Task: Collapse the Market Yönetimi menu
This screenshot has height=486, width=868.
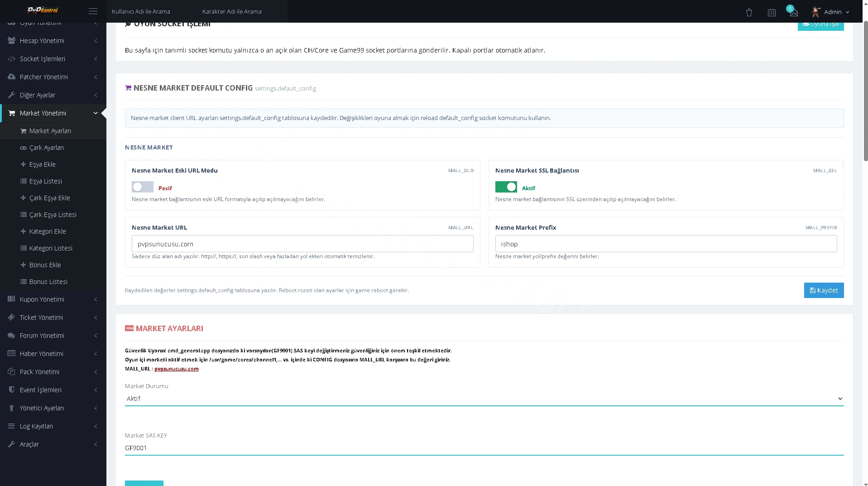Action: pyautogui.click(x=53, y=113)
